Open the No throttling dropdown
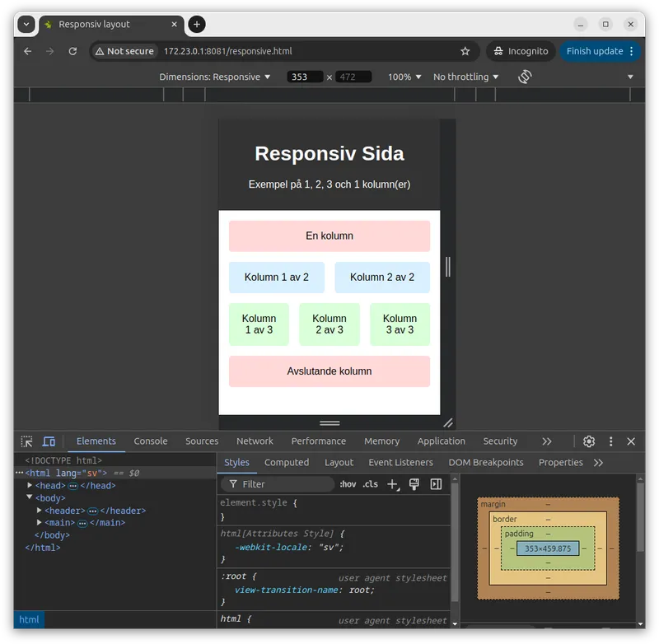This screenshot has width=659, height=644. coord(466,77)
